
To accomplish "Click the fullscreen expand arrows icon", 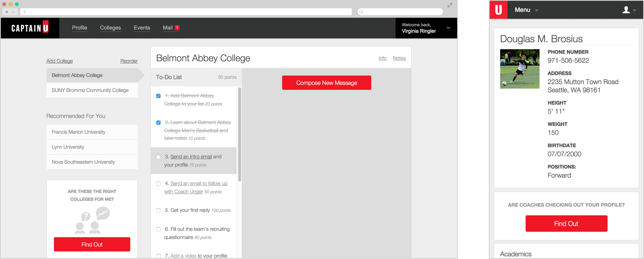I will 450,5.
